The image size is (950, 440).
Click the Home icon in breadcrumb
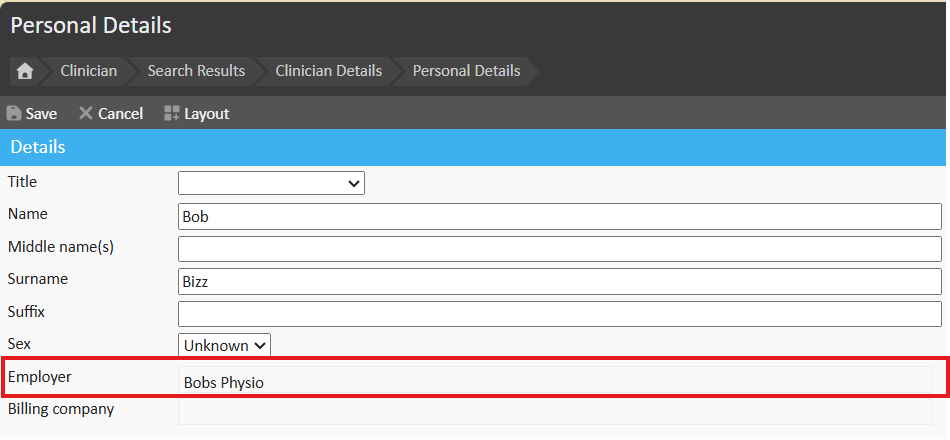click(x=25, y=71)
